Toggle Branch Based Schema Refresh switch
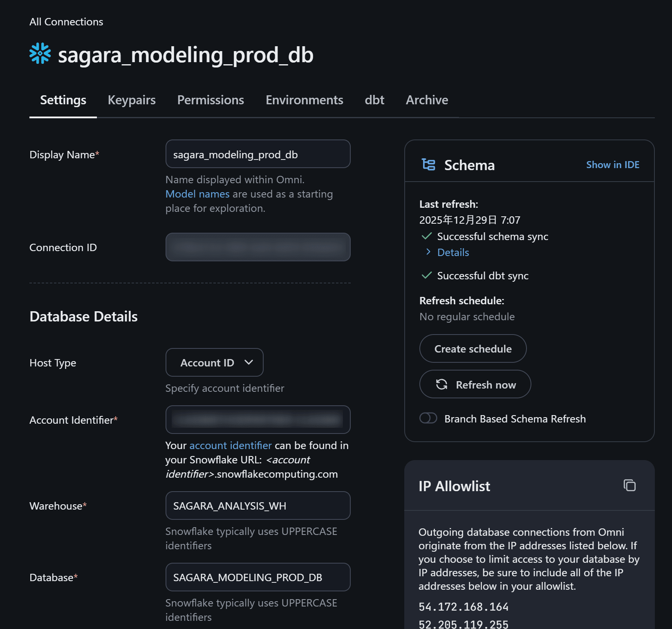 click(x=428, y=418)
